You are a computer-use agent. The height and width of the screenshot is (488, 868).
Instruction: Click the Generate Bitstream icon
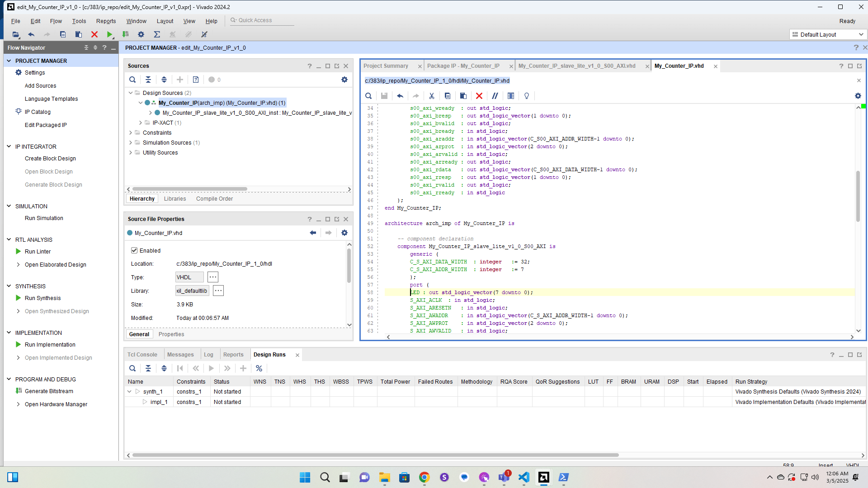pyautogui.click(x=19, y=391)
